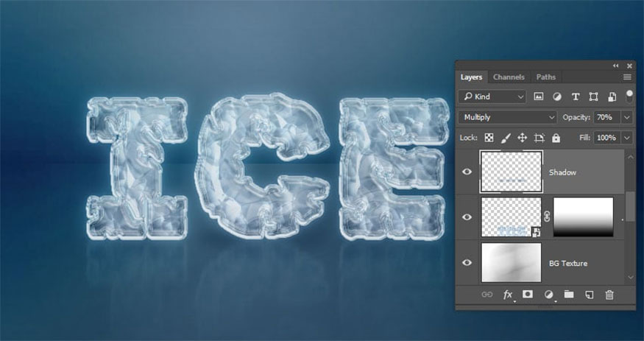The height and width of the screenshot is (341, 644).
Task: Click mask link chain icon on text layer
Action: tap(547, 217)
